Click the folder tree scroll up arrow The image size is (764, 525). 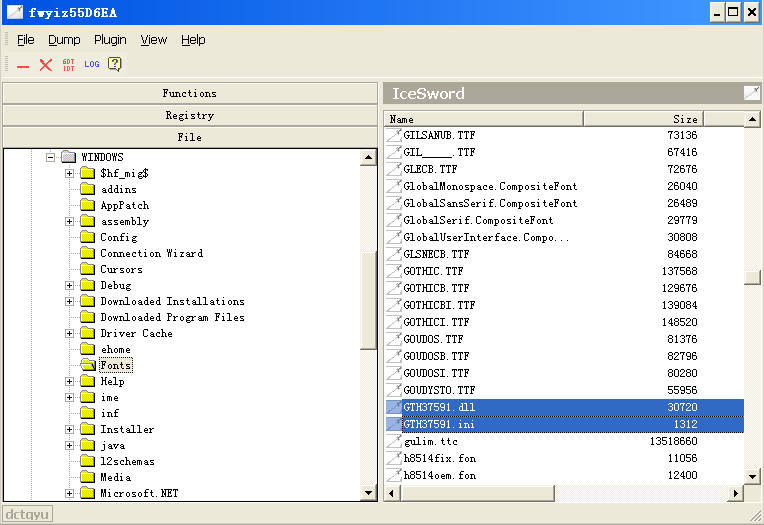coord(368,157)
